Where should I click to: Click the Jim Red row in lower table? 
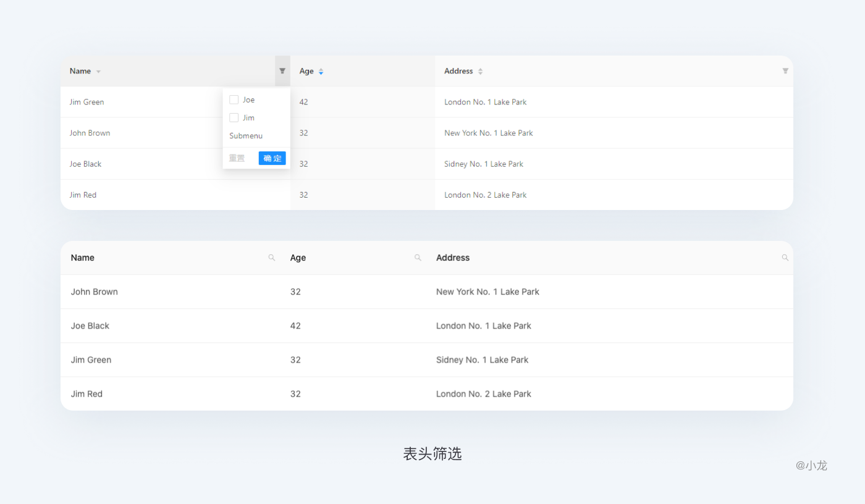click(86, 393)
